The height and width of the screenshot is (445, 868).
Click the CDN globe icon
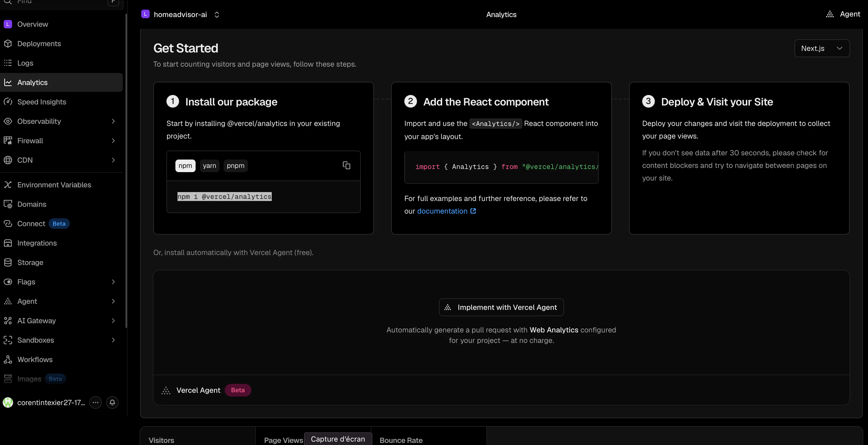point(8,160)
